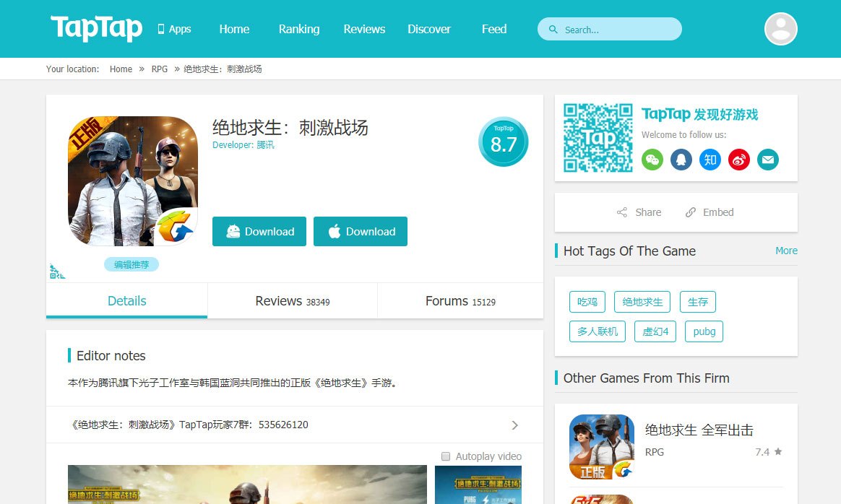Switch to the Reviews tab
Screen dimensions: 841x504
pyautogui.click(x=292, y=301)
